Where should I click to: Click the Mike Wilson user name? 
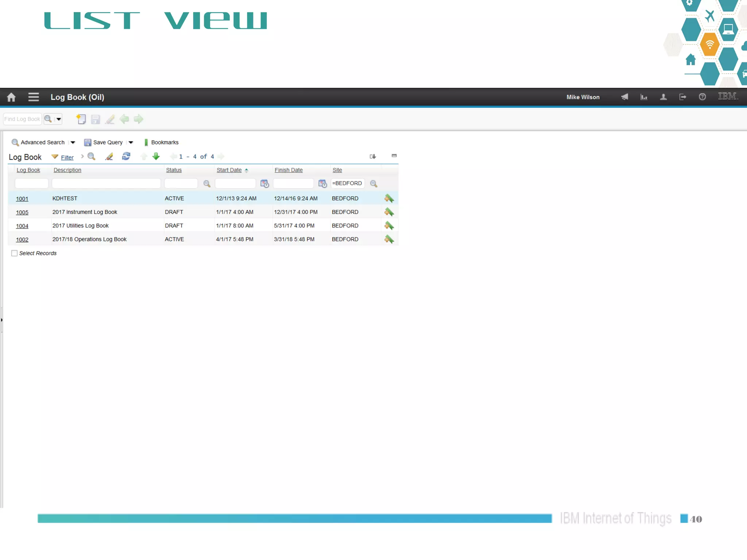click(583, 97)
